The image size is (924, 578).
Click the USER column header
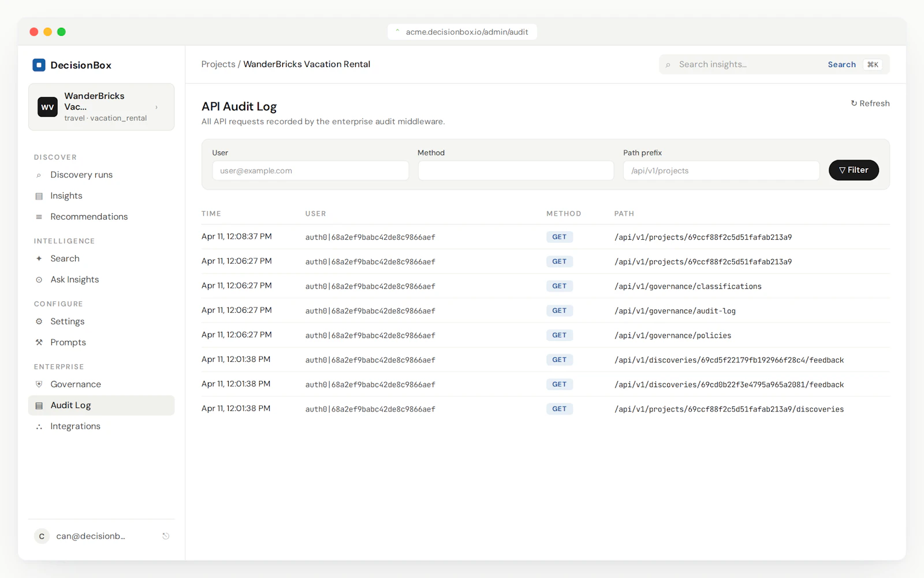point(315,214)
